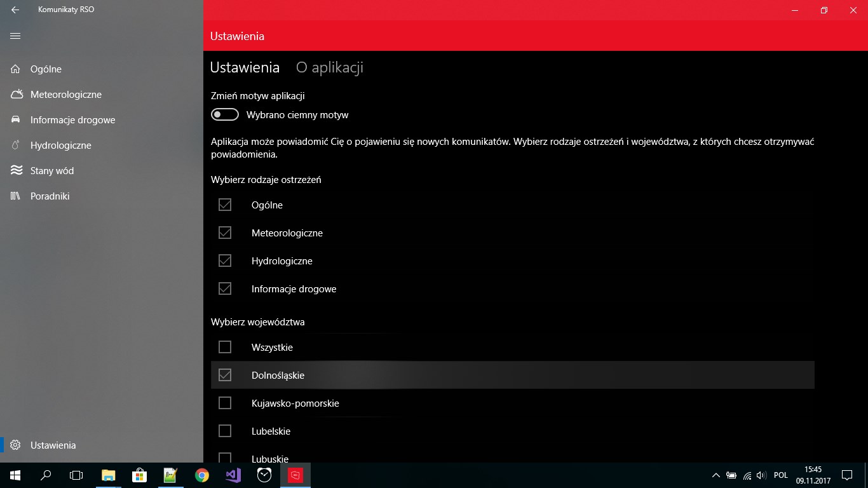Uncheck the Dolnośląskie checkbox
Screen dimensions: 868x488
pyautogui.click(x=225, y=375)
